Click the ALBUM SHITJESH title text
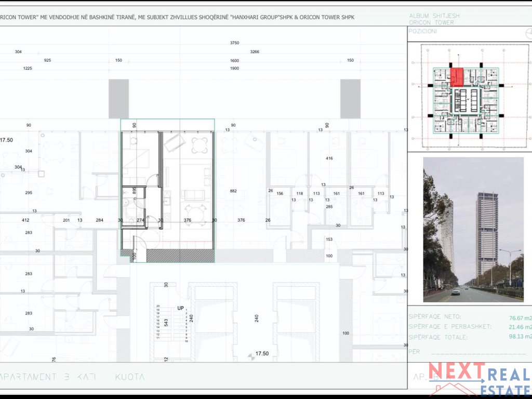This screenshot has height=399, width=532. (x=434, y=16)
